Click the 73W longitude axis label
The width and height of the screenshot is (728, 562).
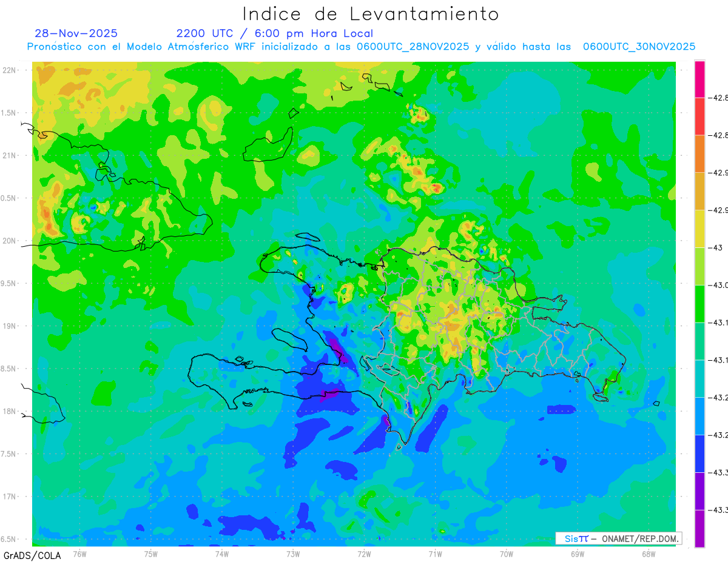coord(293,554)
